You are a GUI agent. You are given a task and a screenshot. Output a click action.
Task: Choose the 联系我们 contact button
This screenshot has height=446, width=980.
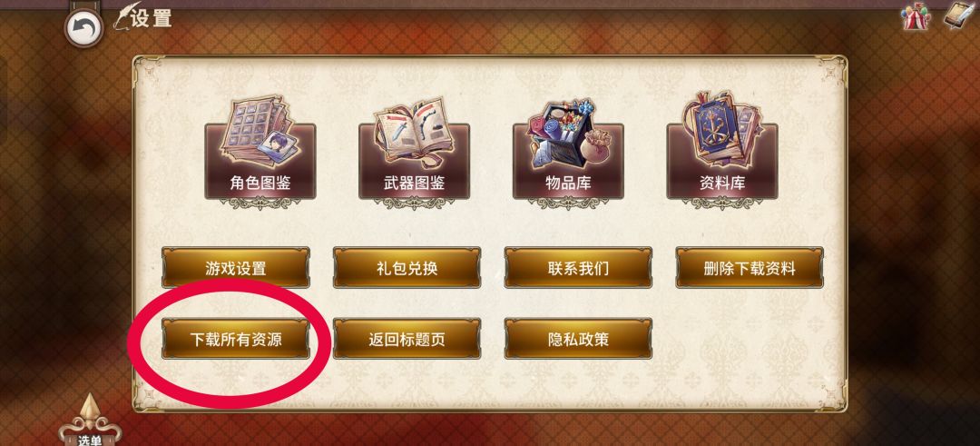coord(578,268)
